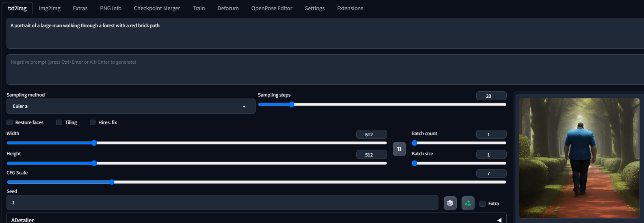Switch to the img2img tab
The width and height of the screenshot is (644, 223).
50,8
